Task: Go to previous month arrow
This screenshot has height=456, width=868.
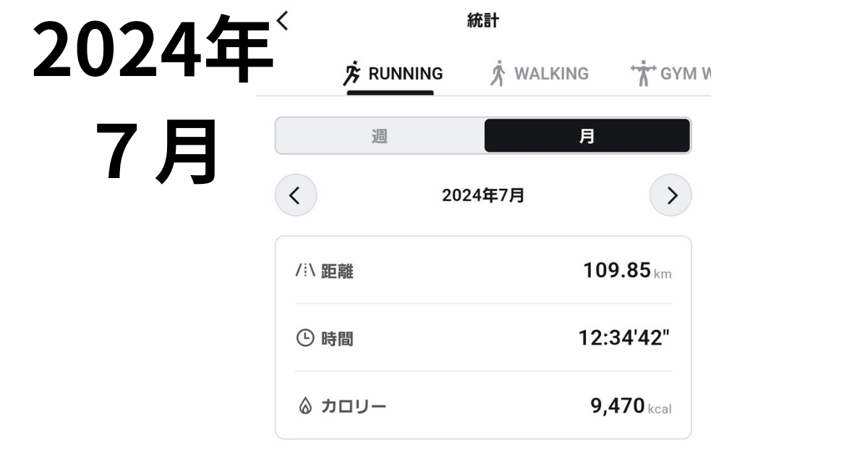Action: tap(295, 195)
